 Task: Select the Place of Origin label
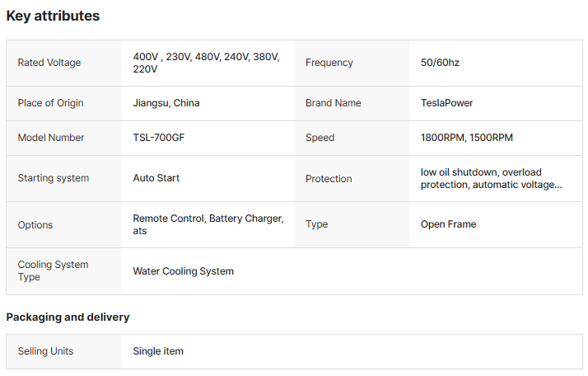click(x=50, y=103)
